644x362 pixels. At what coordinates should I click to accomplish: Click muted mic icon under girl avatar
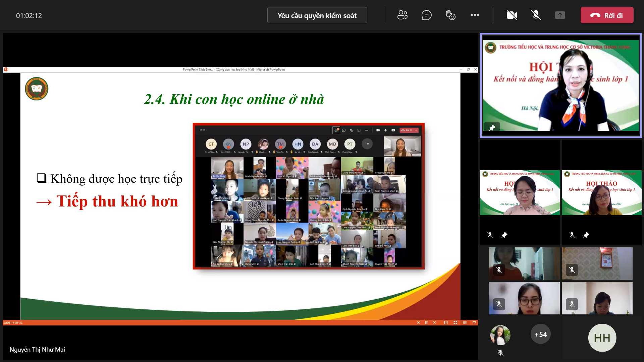(500, 352)
